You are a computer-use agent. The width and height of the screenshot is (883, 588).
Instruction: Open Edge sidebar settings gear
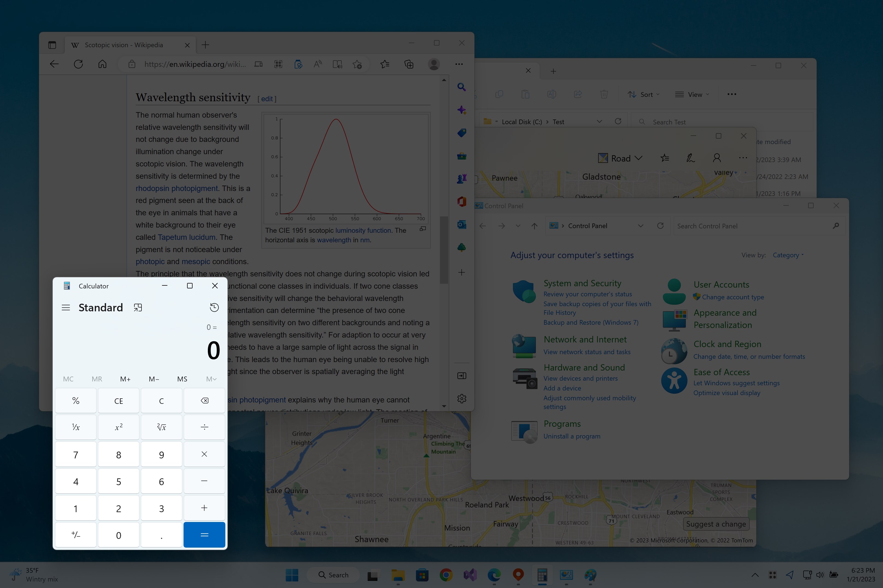click(x=462, y=398)
